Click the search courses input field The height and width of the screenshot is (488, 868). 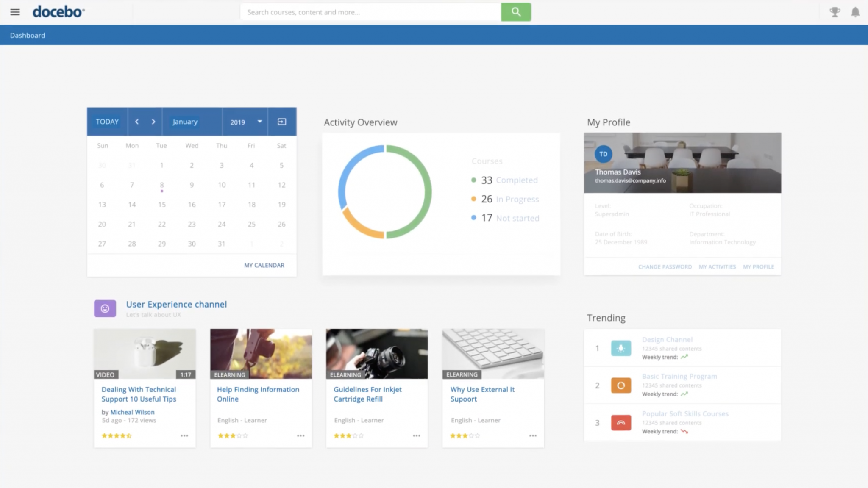[x=370, y=12]
